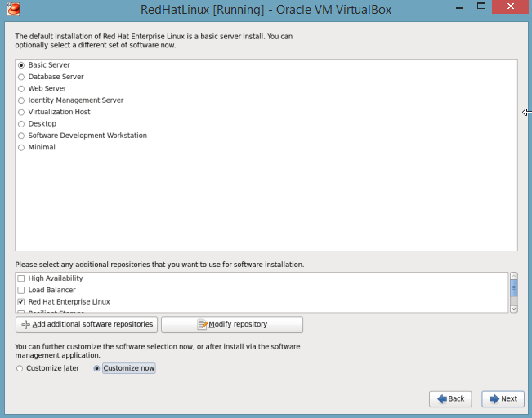
Task: Uncheck Red Hat Enterprise Linux repository
Action: coord(21,302)
